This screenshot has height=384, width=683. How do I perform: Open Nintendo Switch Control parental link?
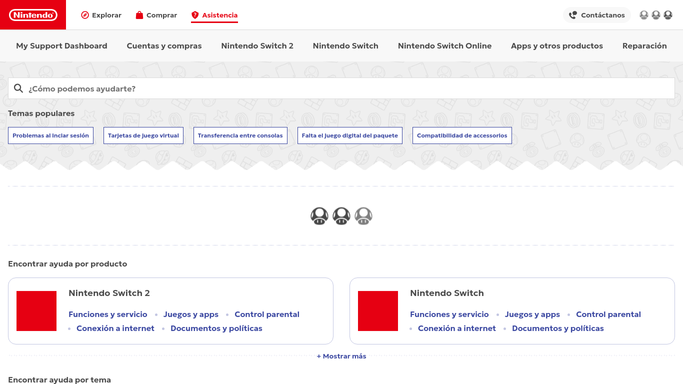[609, 314]
